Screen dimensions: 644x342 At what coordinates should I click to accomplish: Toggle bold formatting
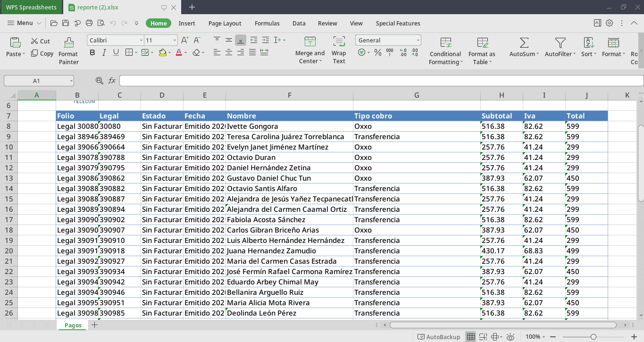click(92, 52)
